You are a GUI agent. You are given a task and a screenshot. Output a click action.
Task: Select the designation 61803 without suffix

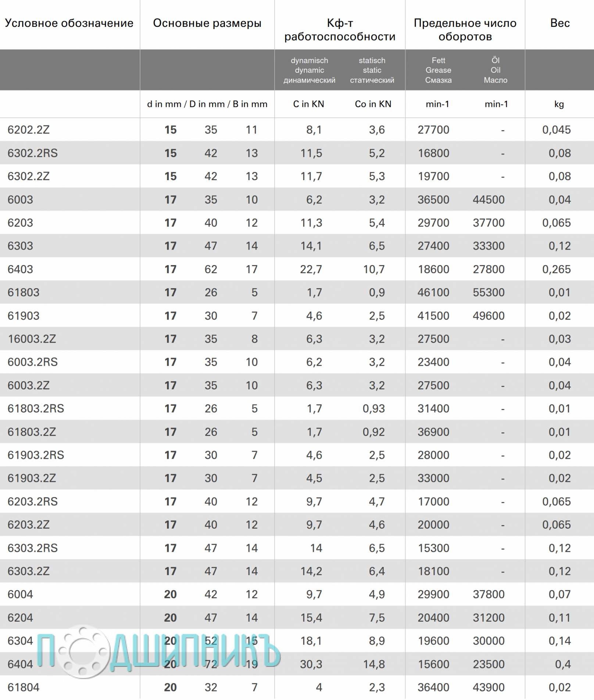24,292
